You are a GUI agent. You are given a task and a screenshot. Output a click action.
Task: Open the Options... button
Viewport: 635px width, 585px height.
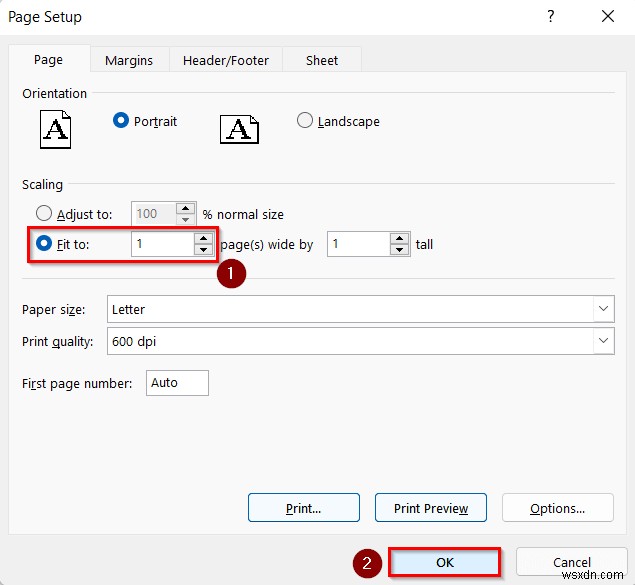[558, 508]
